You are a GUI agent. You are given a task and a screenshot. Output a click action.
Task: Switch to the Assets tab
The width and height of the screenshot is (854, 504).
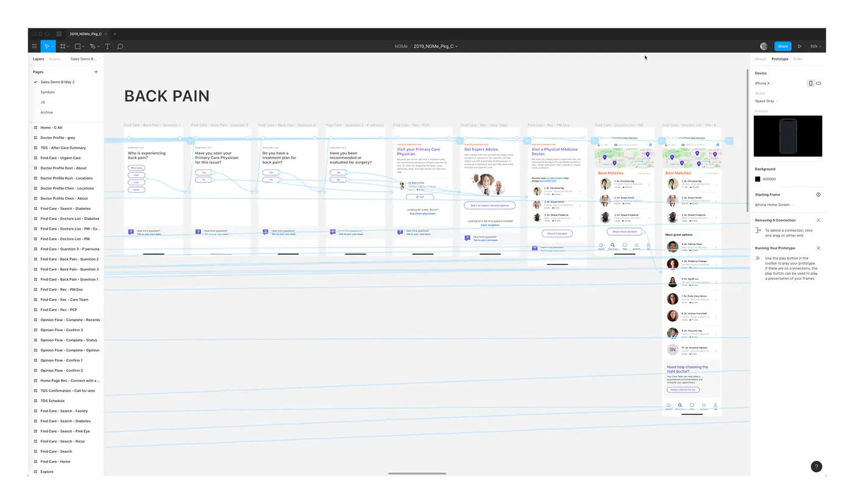(x=55, y=59)
